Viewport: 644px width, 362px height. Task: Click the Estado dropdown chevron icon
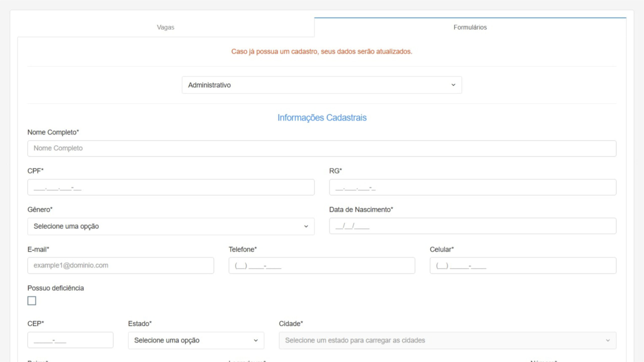(x=256, y=340)
